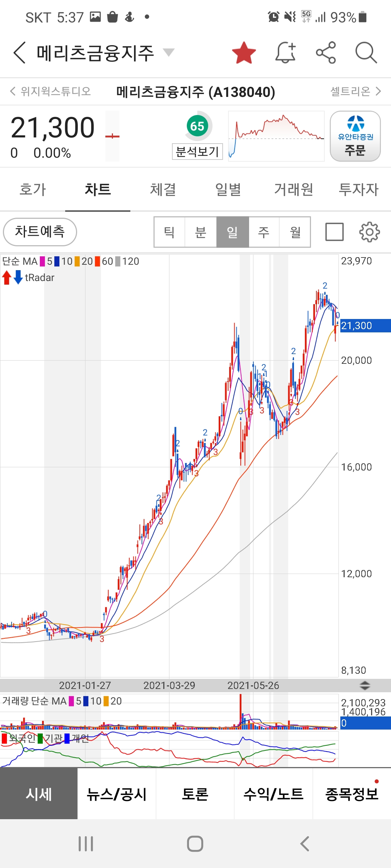Viewport: 391px width, 868px height.
Task: Select the 차트 tab
Action: pos(98,190)
